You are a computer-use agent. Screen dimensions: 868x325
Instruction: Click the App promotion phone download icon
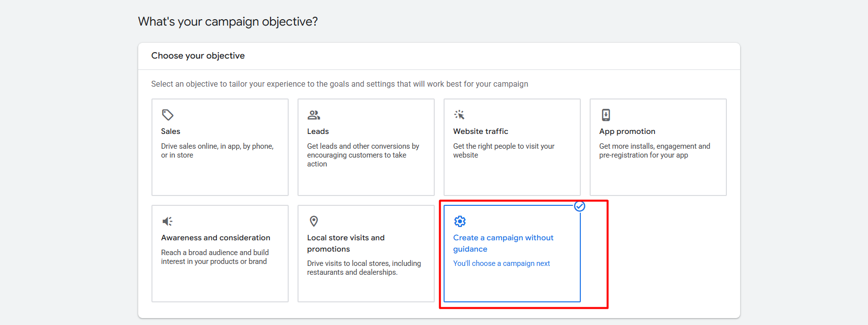point(606,115)
